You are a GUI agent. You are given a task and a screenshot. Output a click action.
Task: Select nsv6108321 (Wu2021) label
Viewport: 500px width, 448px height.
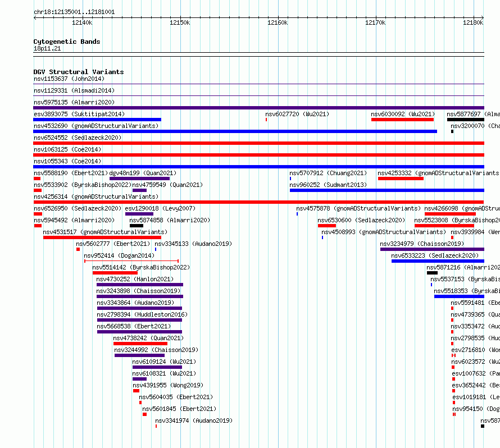click(164, 373)
